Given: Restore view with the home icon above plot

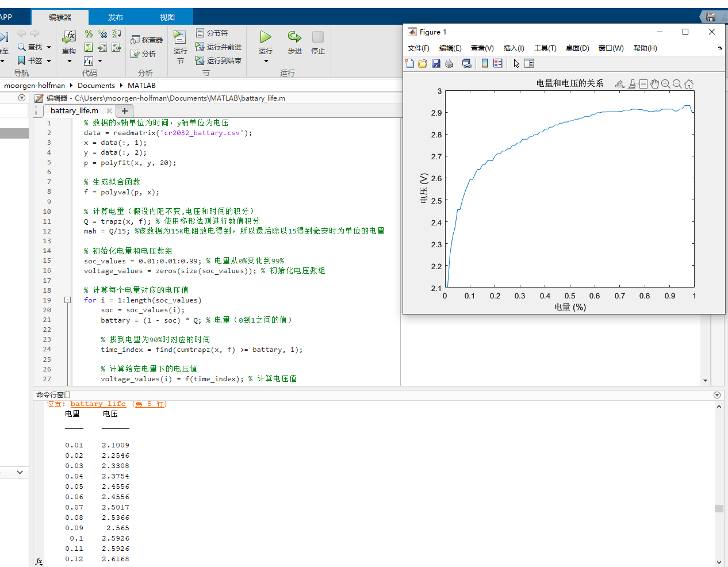Looking at the screenshot, I should (x=689, y=84).
